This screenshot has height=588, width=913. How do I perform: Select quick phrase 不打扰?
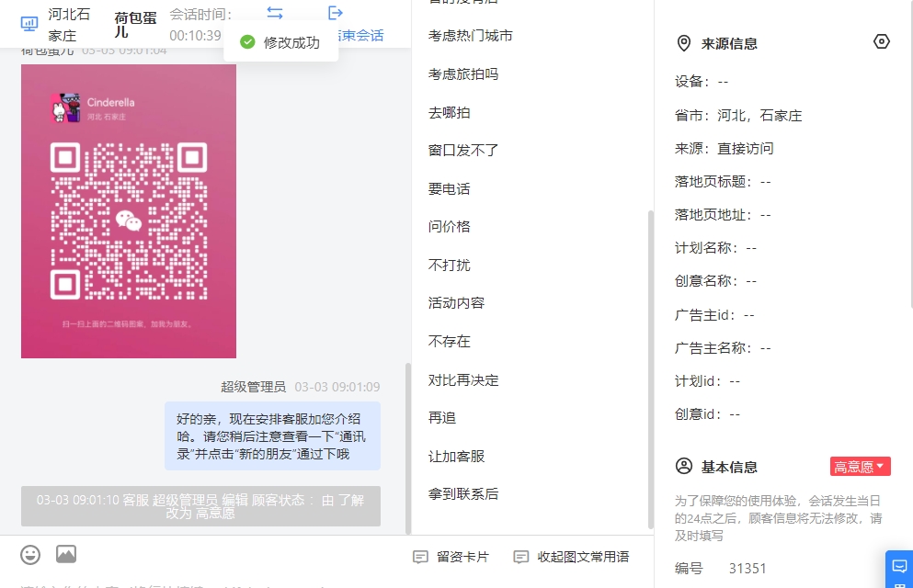449,266
